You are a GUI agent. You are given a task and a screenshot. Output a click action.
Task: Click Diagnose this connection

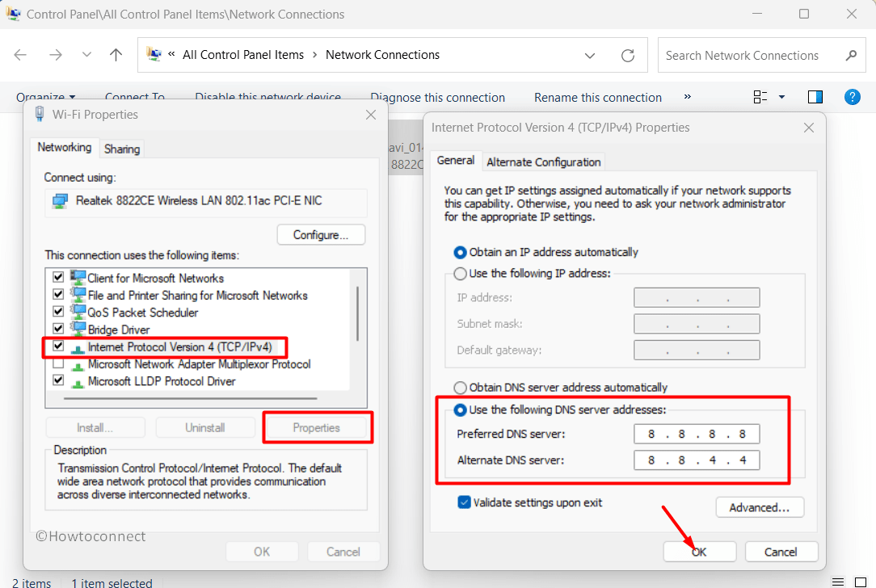437,98
